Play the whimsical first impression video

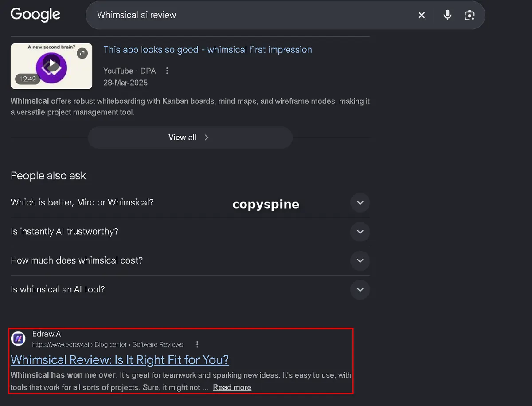(51, 63)
